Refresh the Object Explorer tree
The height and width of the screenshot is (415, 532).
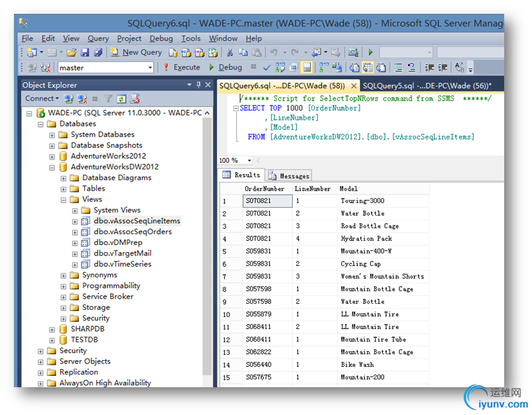click(121, 99)
